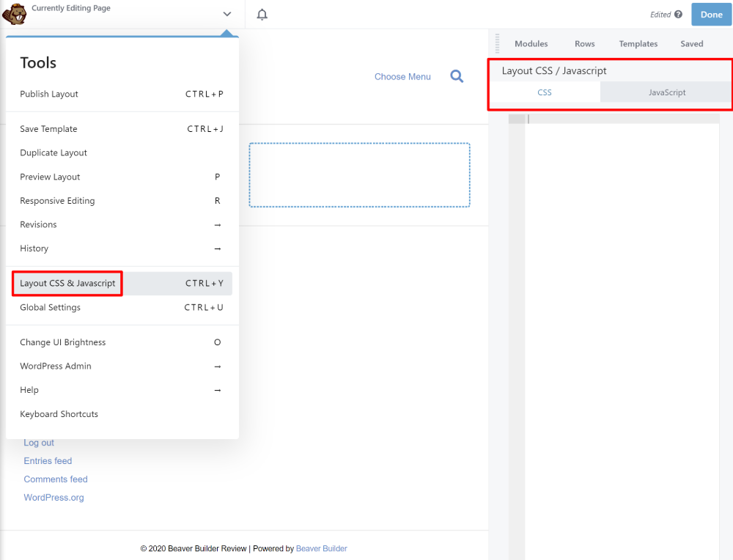
Task: Click the search magnifier icon
Action: pos(457,76)
